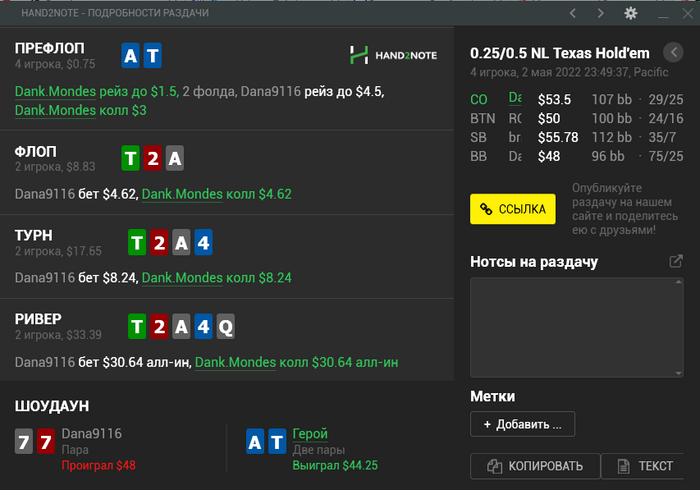
Task: Click the КОПИРОВАТЬ button
Action: tap(535, 466)
